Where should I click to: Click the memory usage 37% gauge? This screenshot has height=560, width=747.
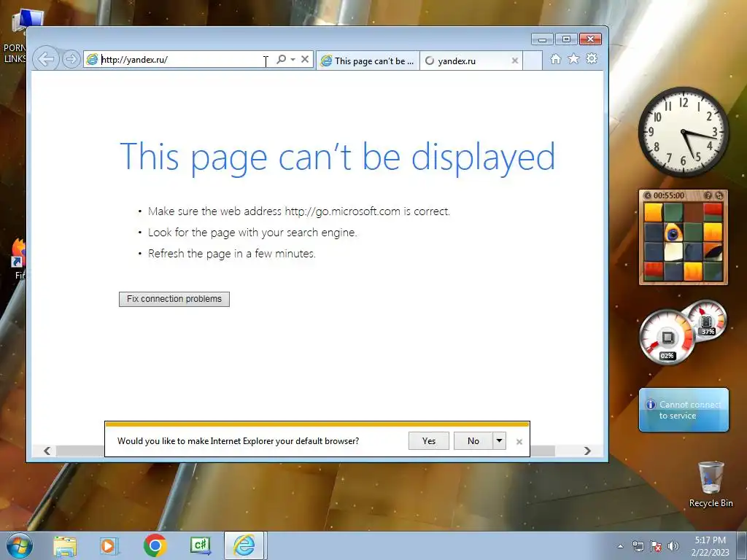(706, 322)
